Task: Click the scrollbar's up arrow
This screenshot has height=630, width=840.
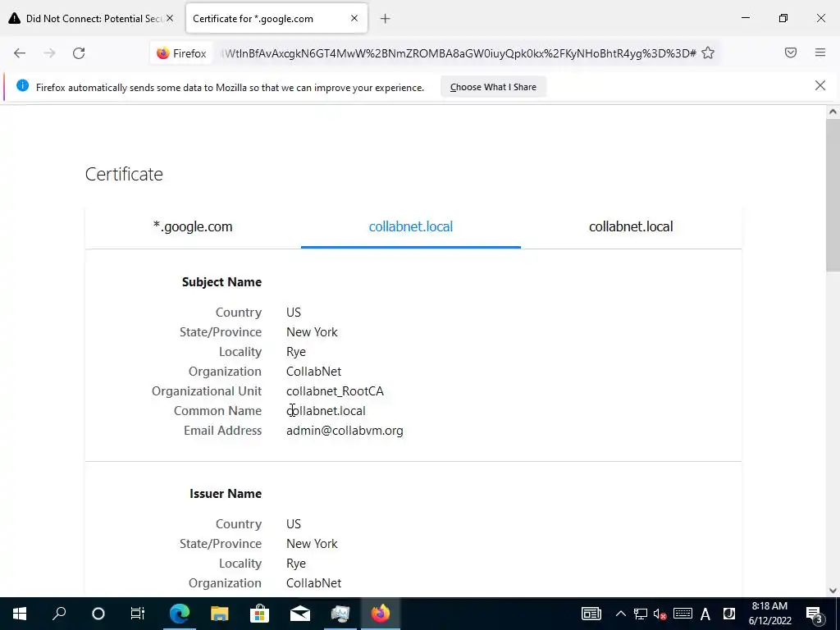Action: click(x=833, y=112)
